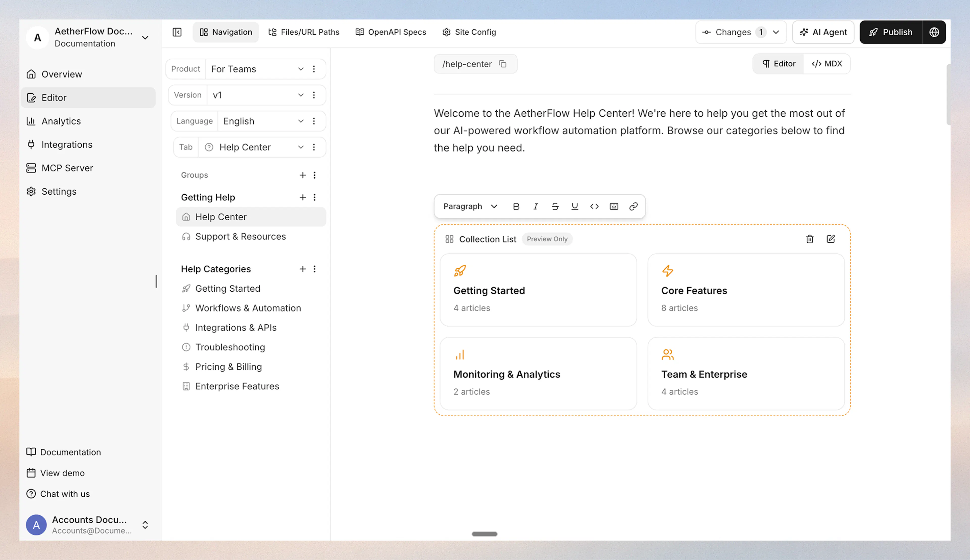Edit the Collection List block

coord(831,239)
